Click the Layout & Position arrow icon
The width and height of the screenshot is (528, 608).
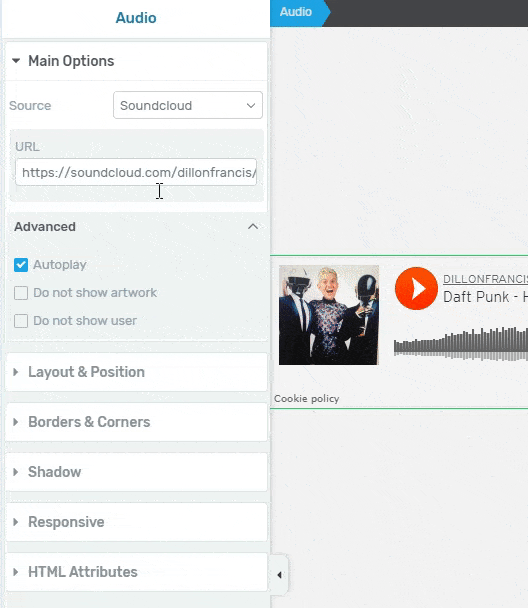(x=16, y=372)
